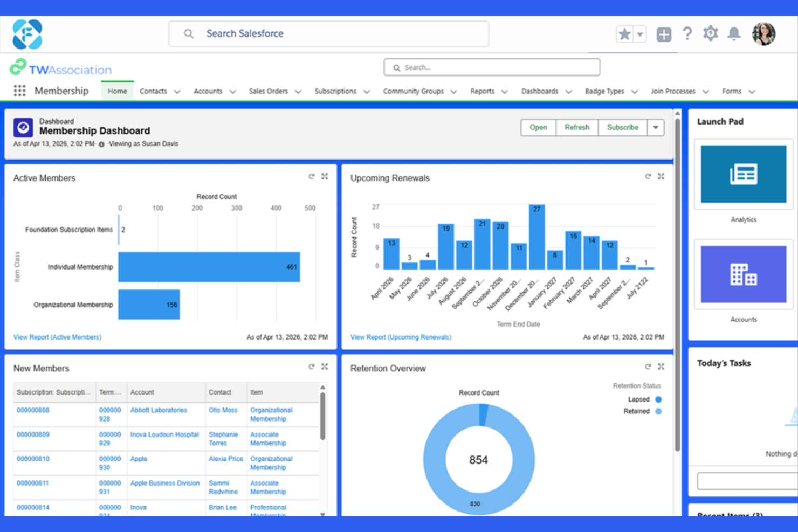Expand the Retention Overview chart fullscreen
798x532 pixels.
pyautogui.click(x=661, y=367)
